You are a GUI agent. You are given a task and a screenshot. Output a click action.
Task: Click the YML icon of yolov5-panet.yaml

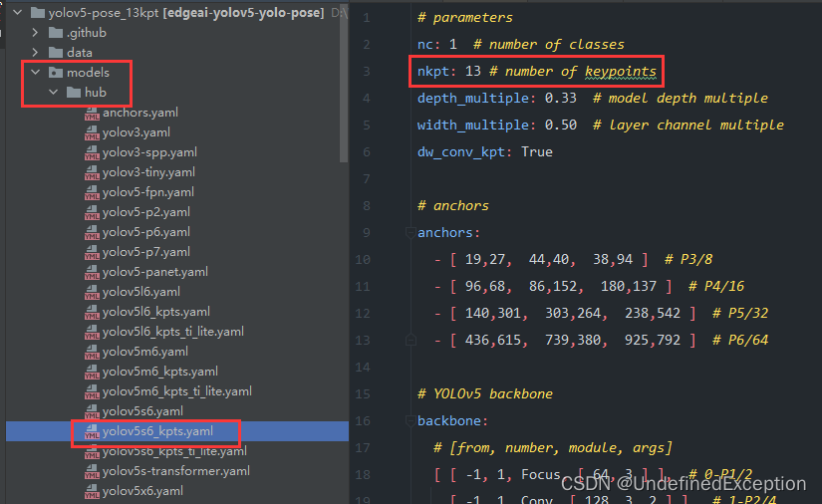point(92,272)
